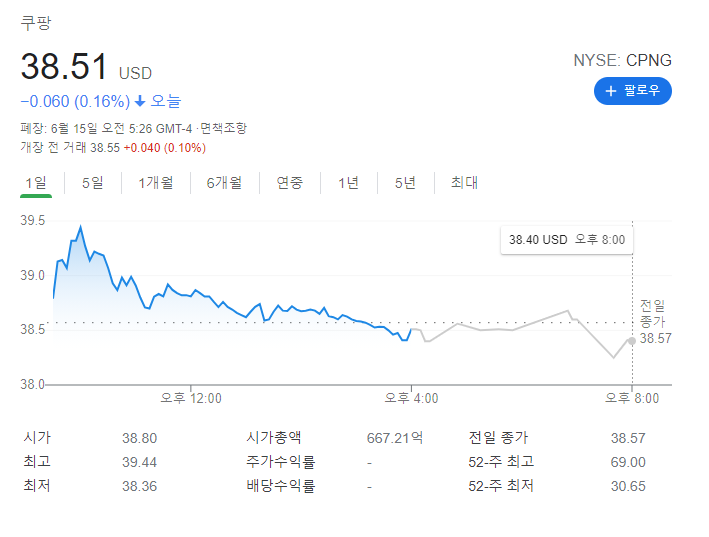Screen dimensions: 709x537
Task: Click the 오후 4:00 axis label
Action: [x=411, y=398]
